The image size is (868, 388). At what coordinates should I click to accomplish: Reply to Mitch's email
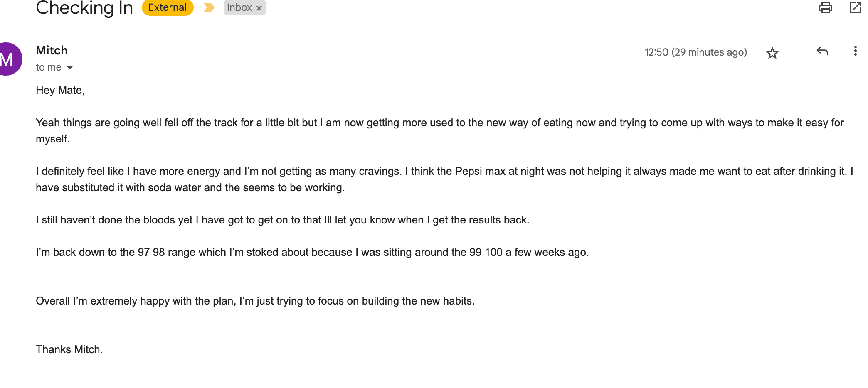coord(822,51)
